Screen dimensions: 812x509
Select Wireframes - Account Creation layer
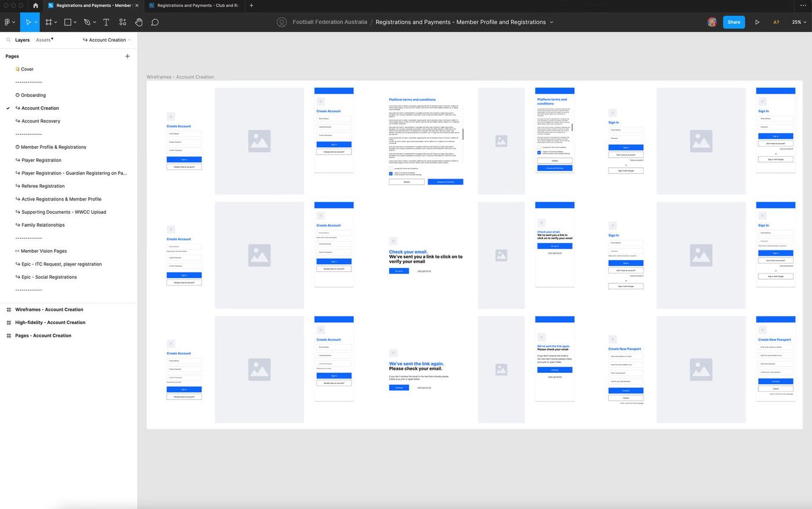click(49, 310)
